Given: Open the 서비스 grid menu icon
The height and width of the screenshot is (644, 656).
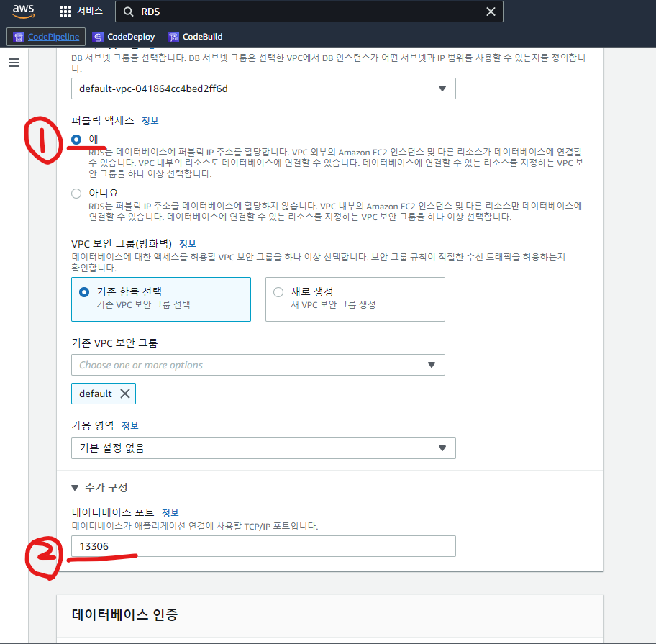Looking at the screenshot, I should pyautogui.click(x=65, y=12).
